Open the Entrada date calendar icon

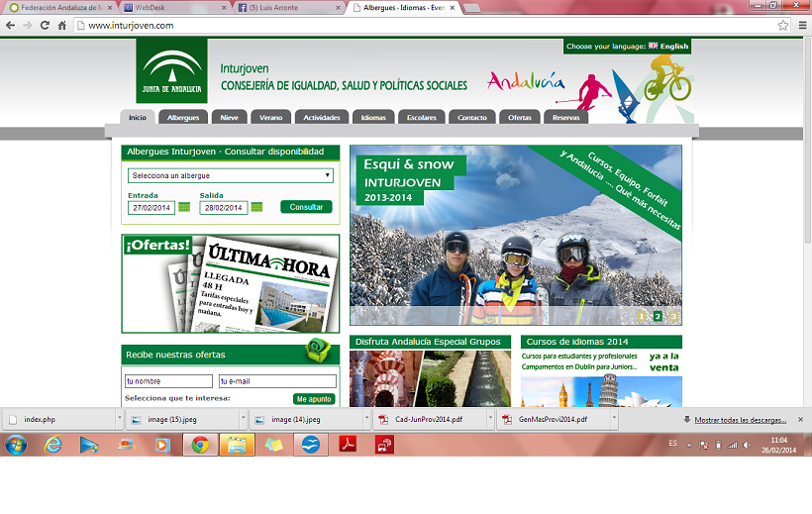[184, 208]
